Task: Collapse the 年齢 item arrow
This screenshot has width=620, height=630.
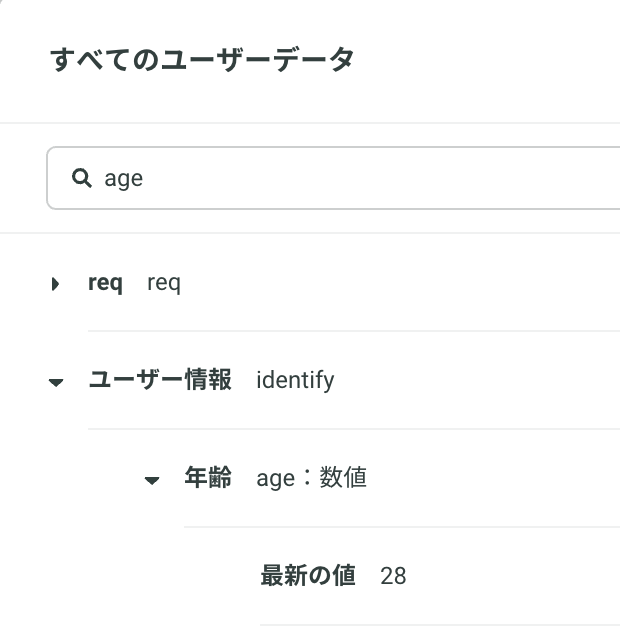Action: pos(152,480)
